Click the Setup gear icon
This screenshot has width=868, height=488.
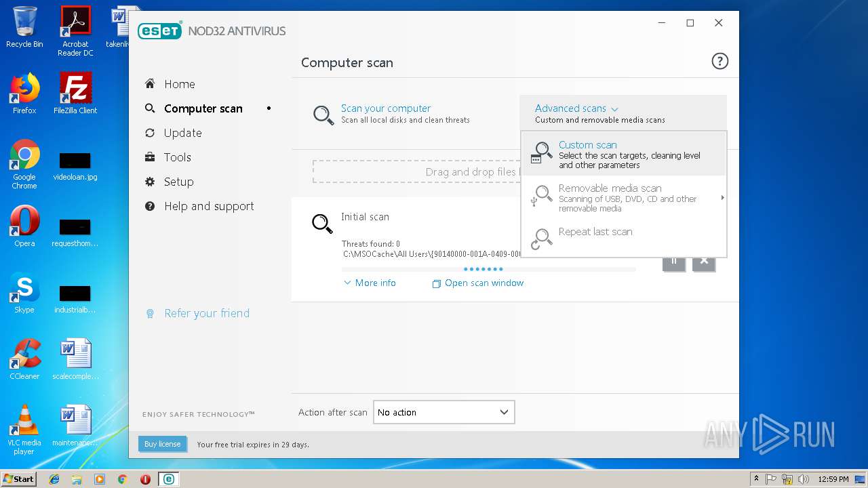tap(150, 182)
